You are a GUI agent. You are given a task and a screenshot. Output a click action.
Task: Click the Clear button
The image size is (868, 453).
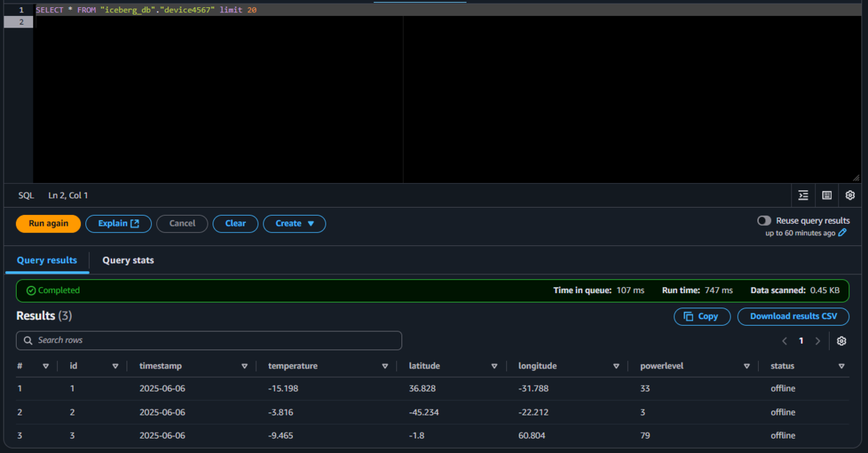(x=235, y=224)
